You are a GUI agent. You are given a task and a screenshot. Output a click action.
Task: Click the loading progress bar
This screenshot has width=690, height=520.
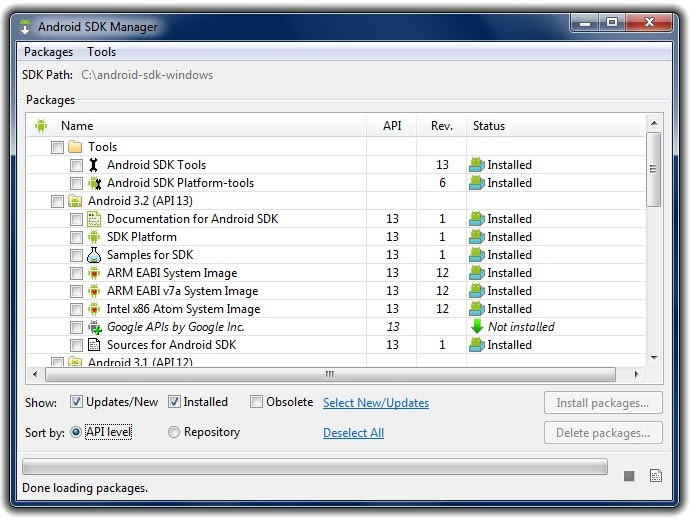pos(315,467)
